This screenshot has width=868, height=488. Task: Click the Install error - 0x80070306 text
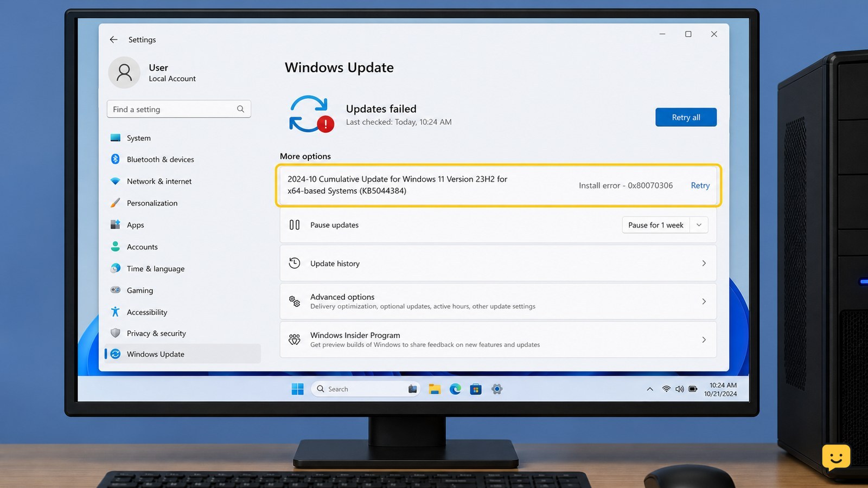click(x=626, y=185)
